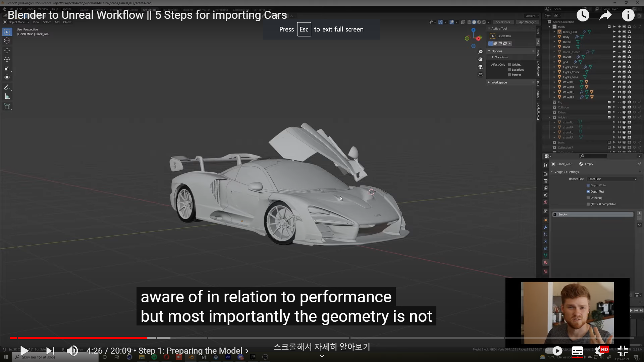This screenshot has height=362, width=644.
Task: Open the Select menu in viewport header
Action: coord(47,22)
